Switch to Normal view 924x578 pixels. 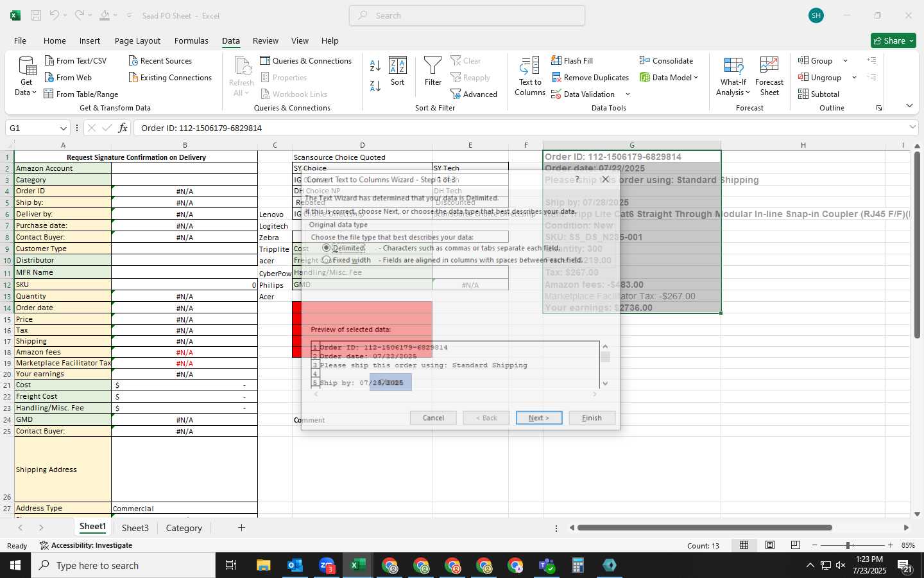coord(744,545)
